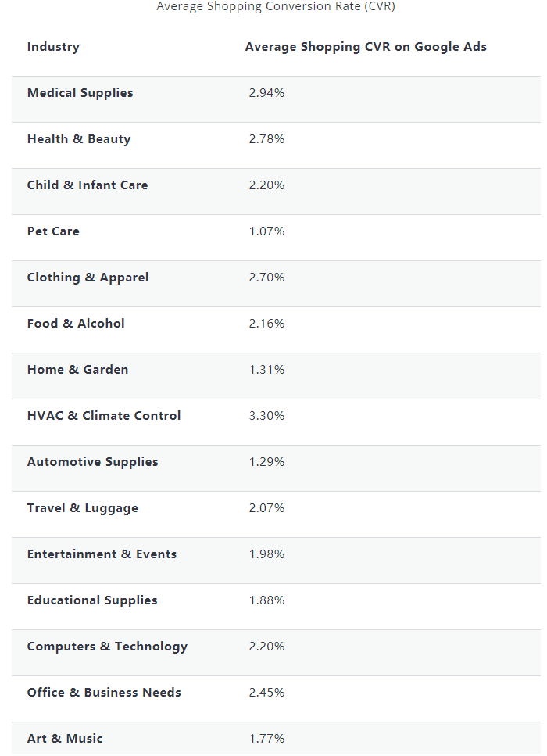
Task: Click Computers & Technology label
Action: coord(107,647)
